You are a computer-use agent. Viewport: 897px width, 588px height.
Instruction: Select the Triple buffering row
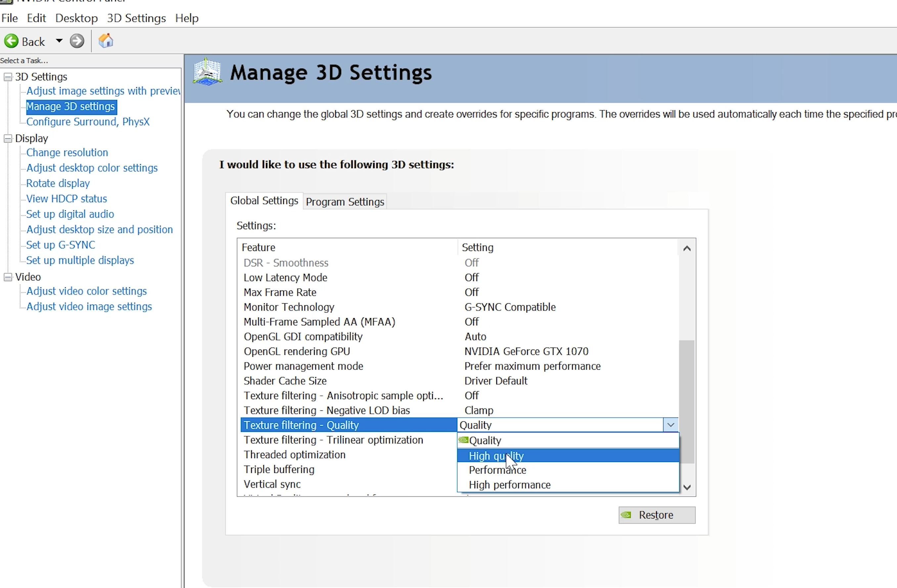pyautogui.click(x=349, y=470)
